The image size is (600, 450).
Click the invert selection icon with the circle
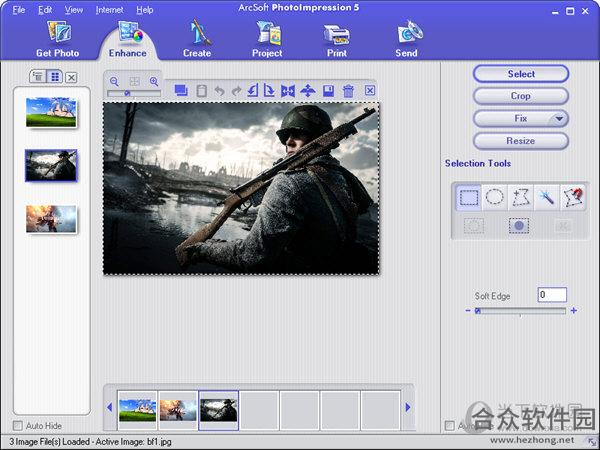pyautogui.click(x=519, y=226)
